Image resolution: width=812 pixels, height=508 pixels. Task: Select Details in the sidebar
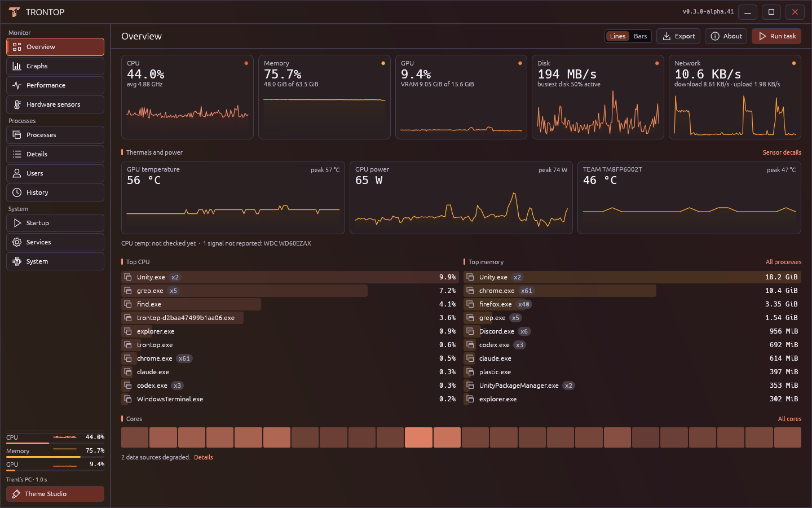pyautogui.click(x=55, y=154)
